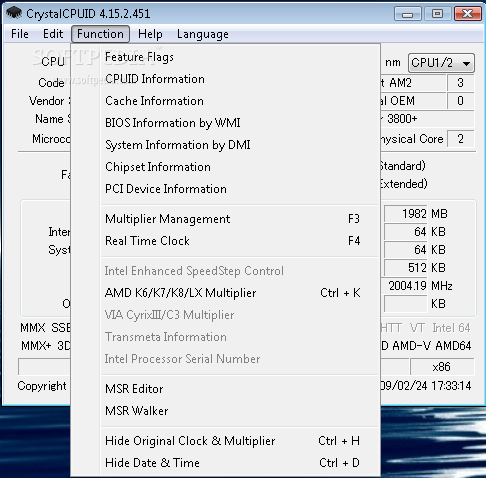Open the File menu
This screenshot has height=478, width=486.
pos(20,34)
